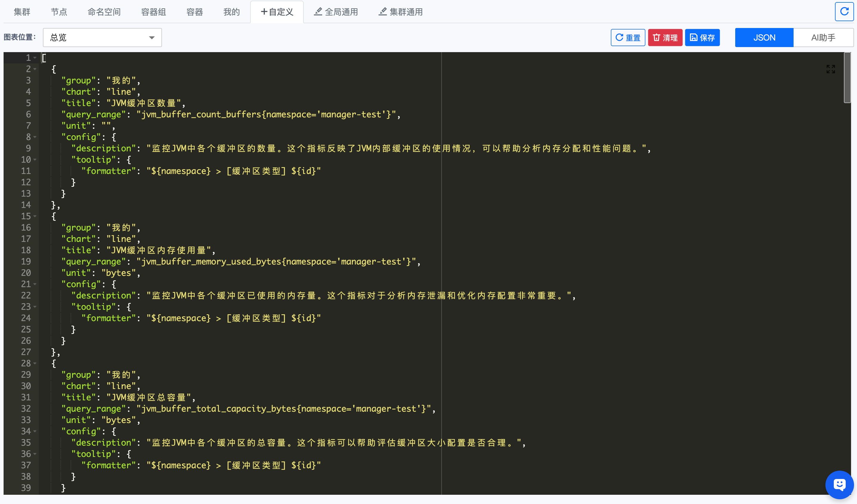Collapse the fold arrow at line 1

click(35, 58)
